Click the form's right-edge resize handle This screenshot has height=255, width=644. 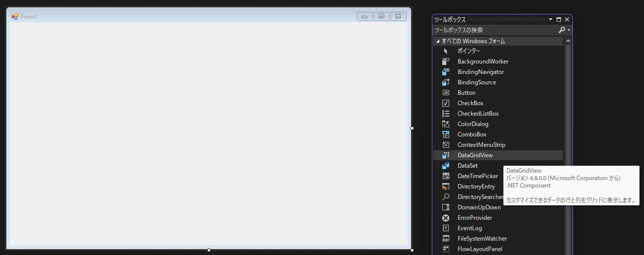coord(412,128)
